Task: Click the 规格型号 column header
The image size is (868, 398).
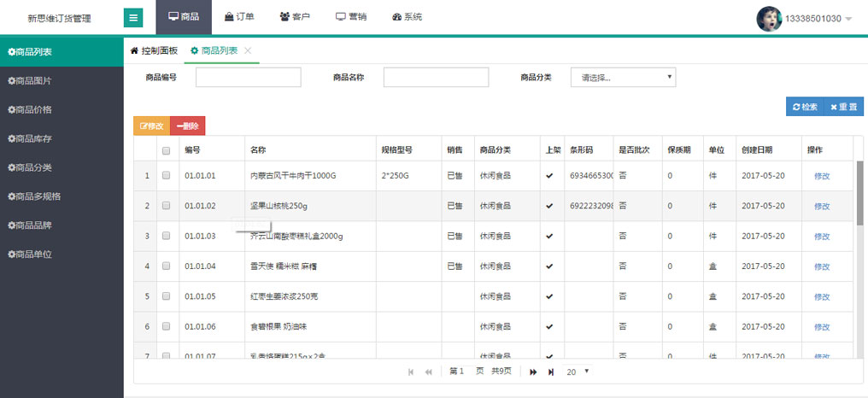Action: pos(396,150)
